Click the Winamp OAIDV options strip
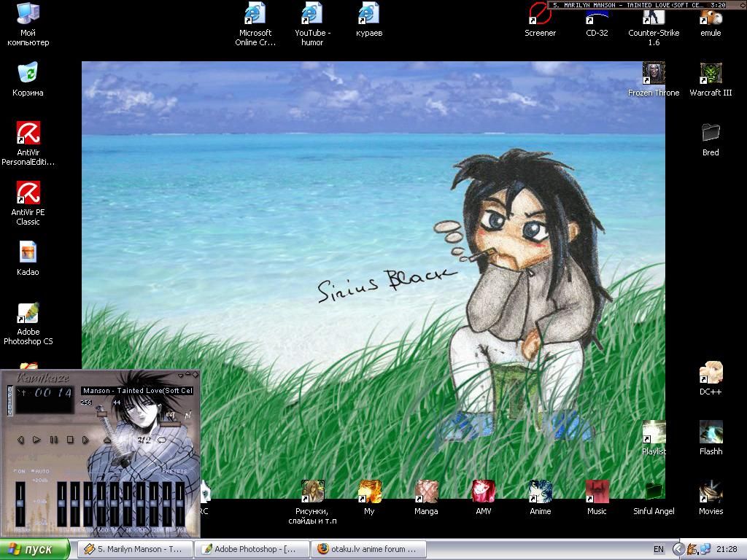 click(10, 400)
